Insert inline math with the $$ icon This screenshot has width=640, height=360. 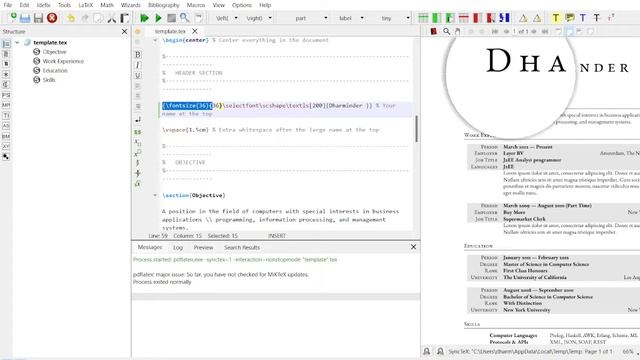pos(138,132)
